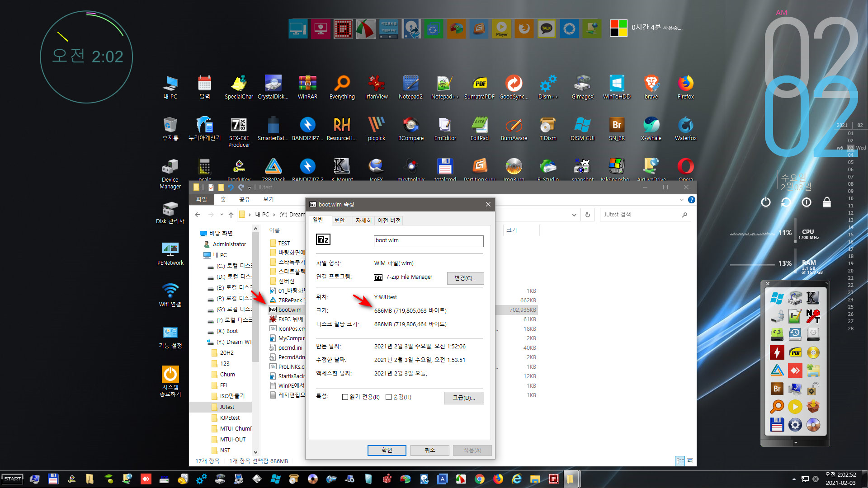Open the Player icon in top dock
The height and width of the screenshot is (488, 868).
[x=501, y=28]
